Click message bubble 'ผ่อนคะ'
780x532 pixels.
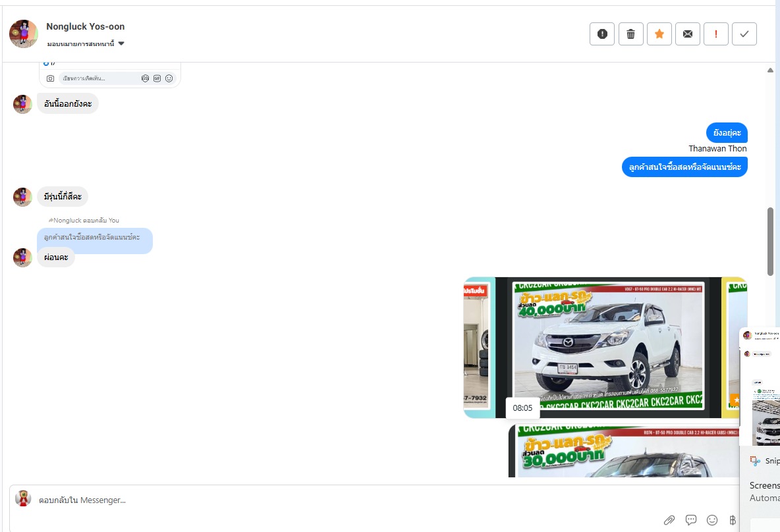pyautogui.click(x=56, y=257)
